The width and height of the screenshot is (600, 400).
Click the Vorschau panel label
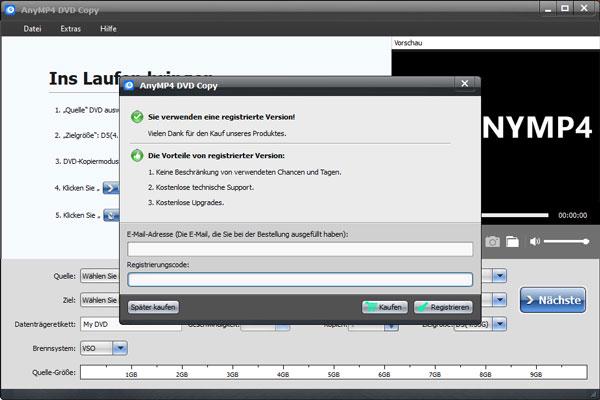408,43
